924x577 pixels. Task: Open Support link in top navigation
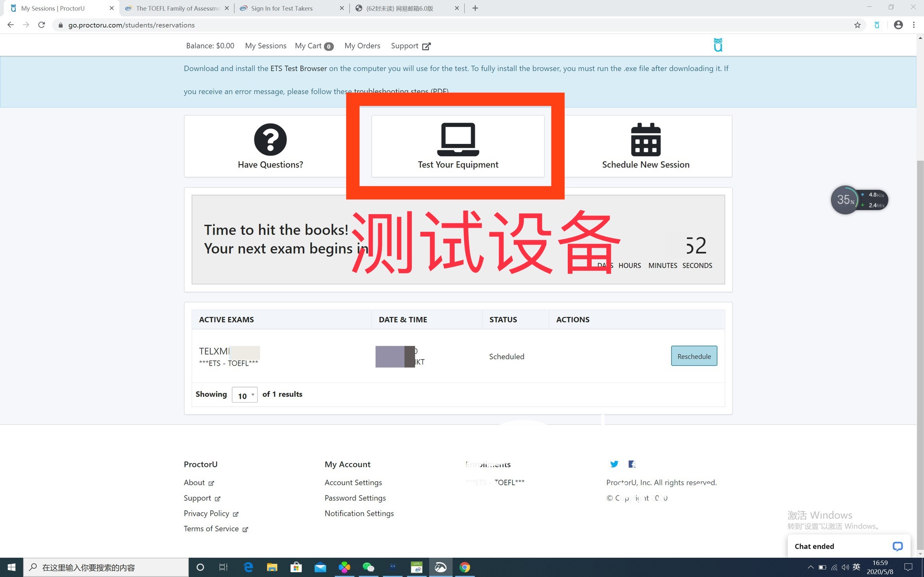pyautogui.click(x=411, y=46)
